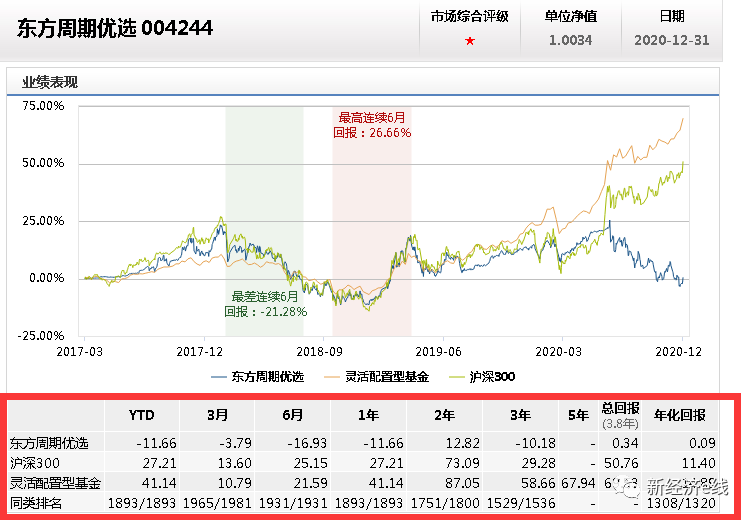The width and height of the screenshot is (753, 520).
Task: Click the 50.00% y-axis label
Action: 43,163
